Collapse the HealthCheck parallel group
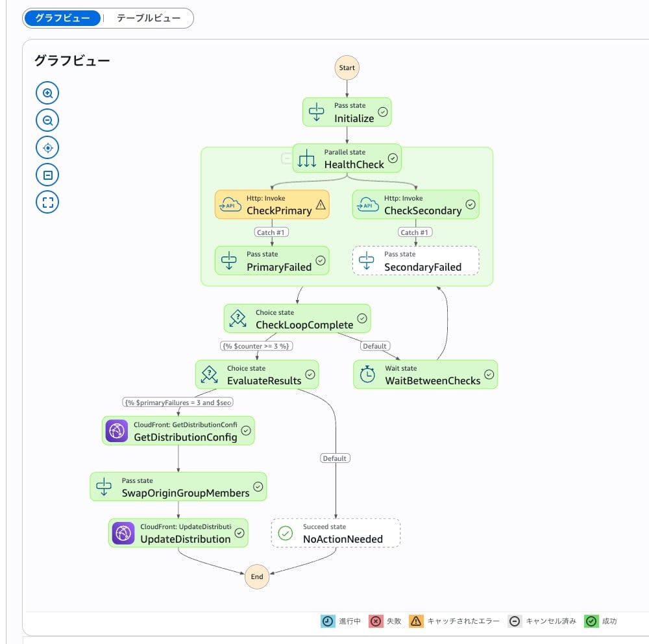 [286, 158]
